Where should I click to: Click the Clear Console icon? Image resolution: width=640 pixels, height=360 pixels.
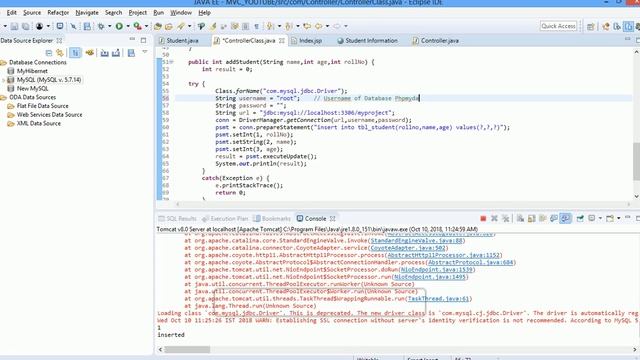coord(520,219)
